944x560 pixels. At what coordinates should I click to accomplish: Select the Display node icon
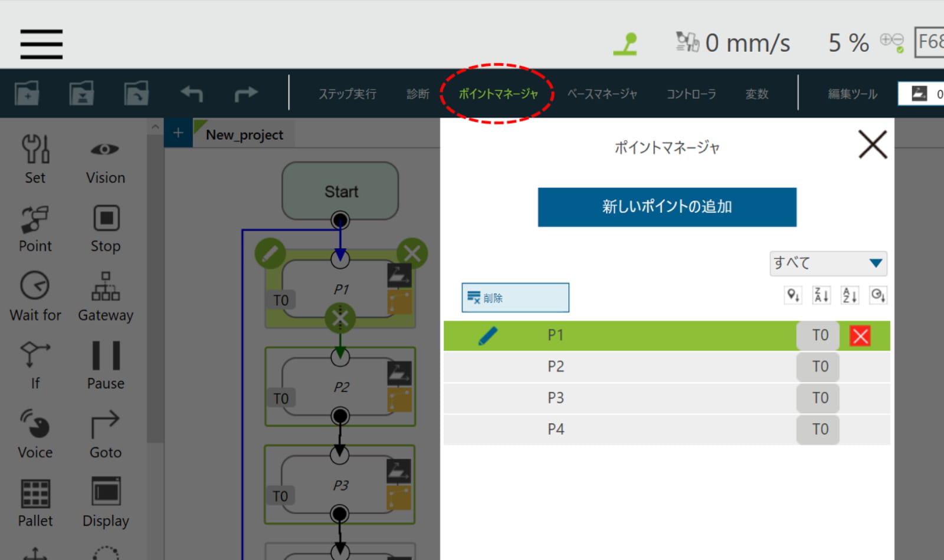[106, 492]
